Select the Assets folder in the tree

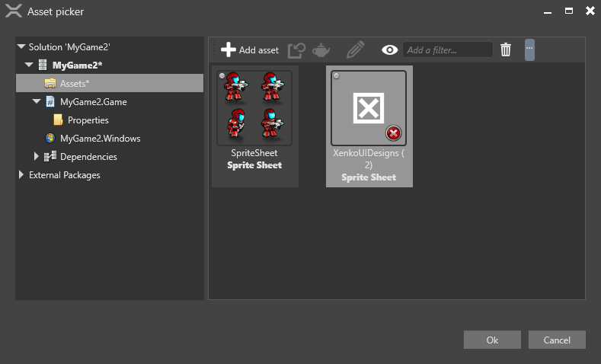coord(74,83)
